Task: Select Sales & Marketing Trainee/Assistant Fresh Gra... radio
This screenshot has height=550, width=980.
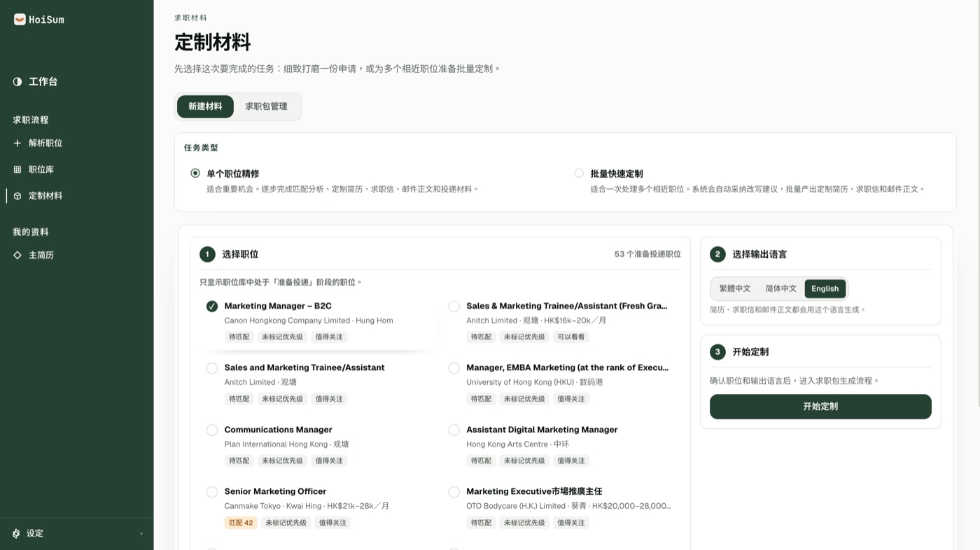Action: 454,306
